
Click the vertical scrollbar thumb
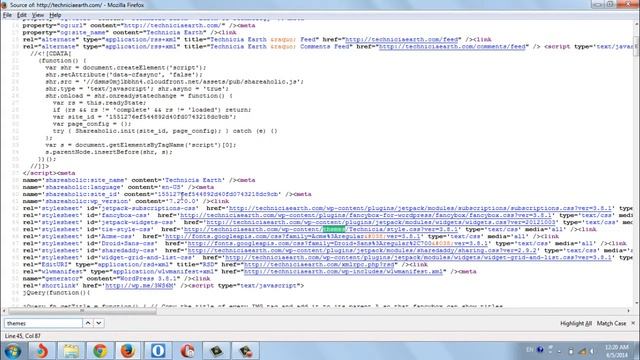[636, 45]
